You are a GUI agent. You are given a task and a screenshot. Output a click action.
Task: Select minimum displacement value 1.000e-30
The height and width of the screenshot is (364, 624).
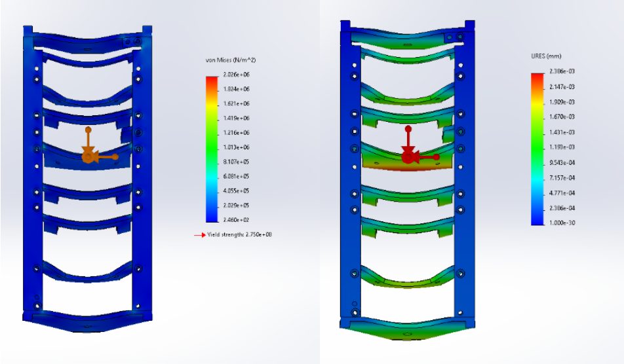pyautogui.click(x=562, y=223)
